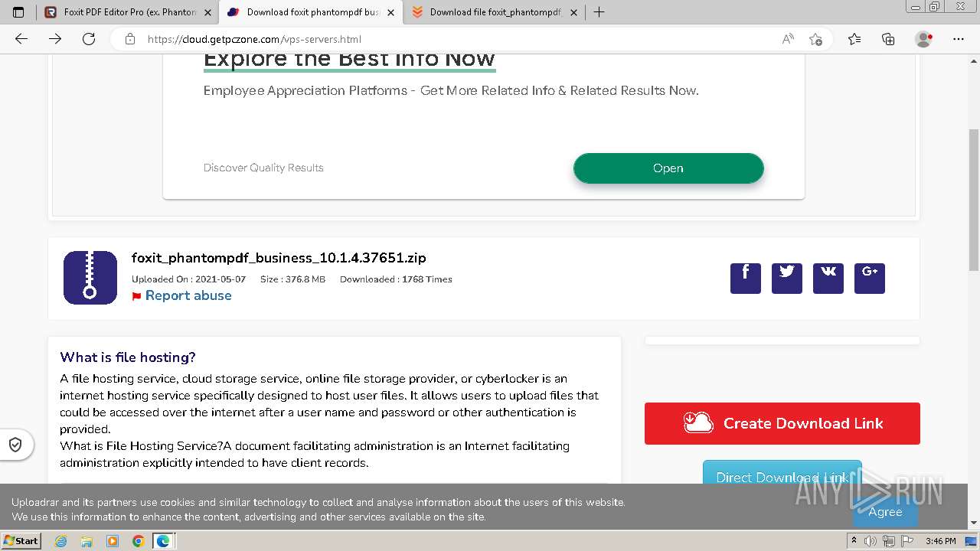
Task: Close the Download file foxit_phantompdf tab
Action: [x=573, y=12]
